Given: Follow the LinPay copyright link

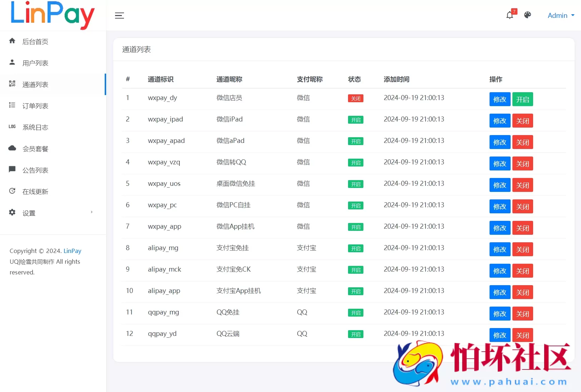Looking at the screenshot, I should [x=72, y=251].
